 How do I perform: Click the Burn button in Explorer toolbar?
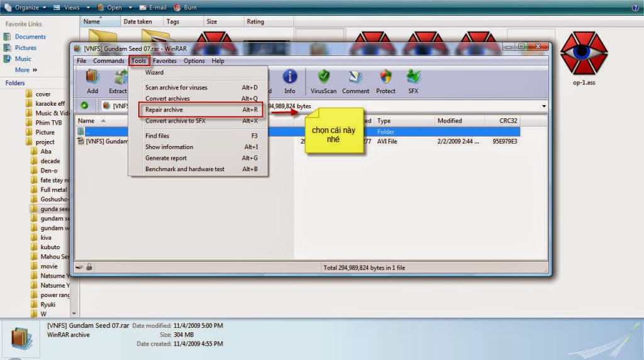(186, 8)
